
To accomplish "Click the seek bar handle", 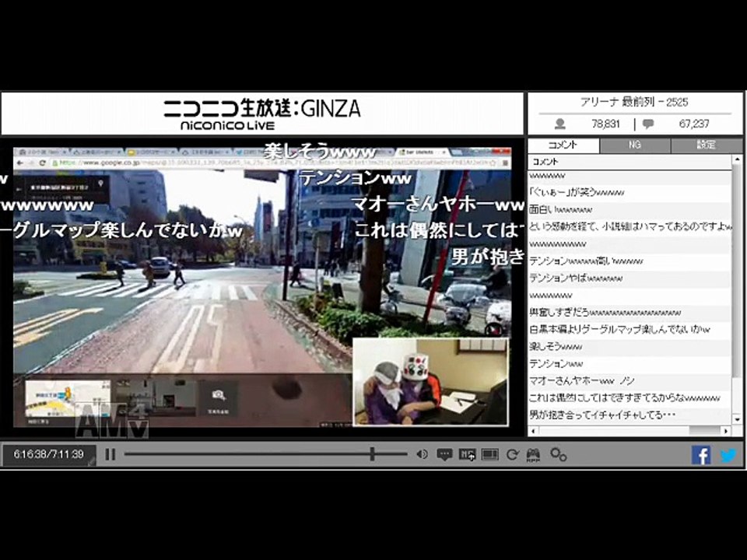I will pyautogui.click(x=372, y=454).
